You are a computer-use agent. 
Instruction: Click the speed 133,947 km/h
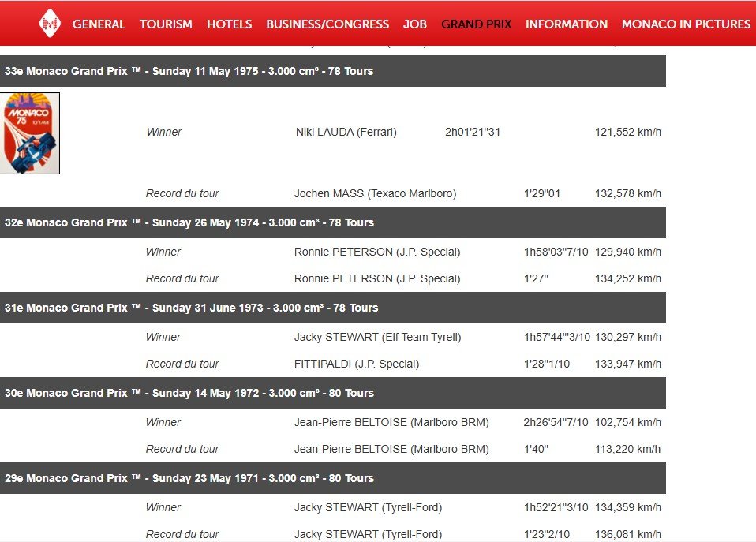(627, 364)
